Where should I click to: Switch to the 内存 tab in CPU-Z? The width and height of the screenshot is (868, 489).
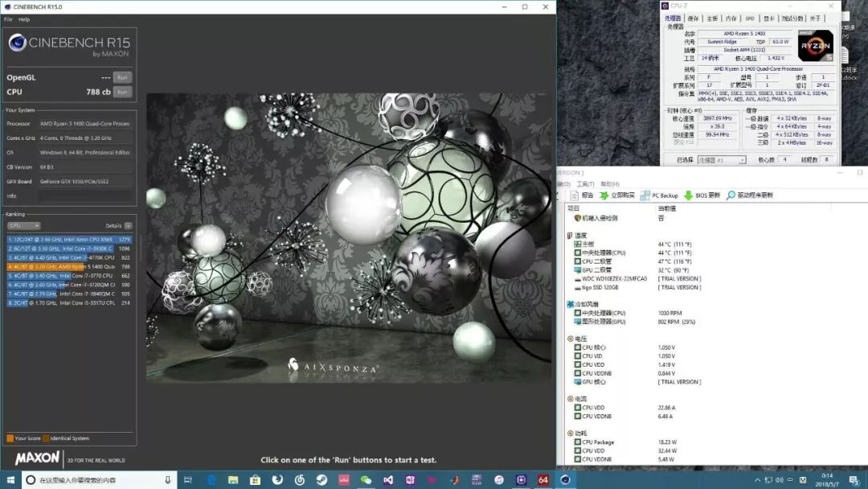pos(731,18)
